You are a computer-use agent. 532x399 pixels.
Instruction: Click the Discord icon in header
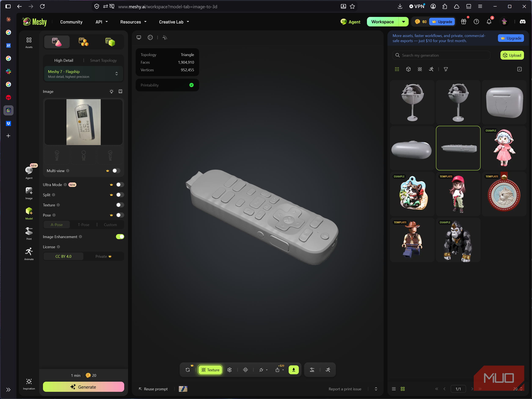tap(523, 22)
